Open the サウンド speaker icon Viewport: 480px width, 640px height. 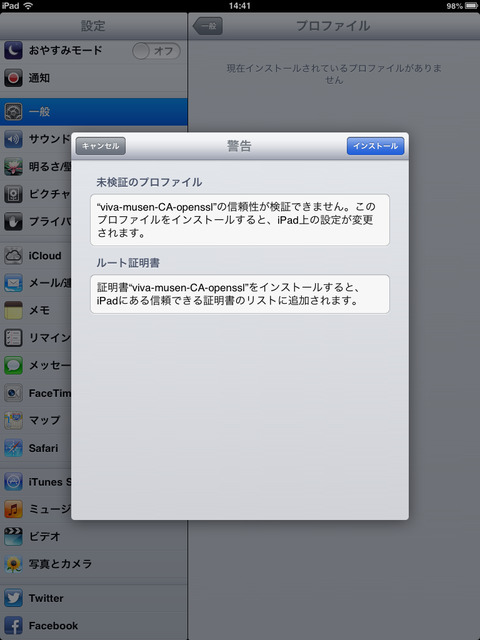[13, 139]
